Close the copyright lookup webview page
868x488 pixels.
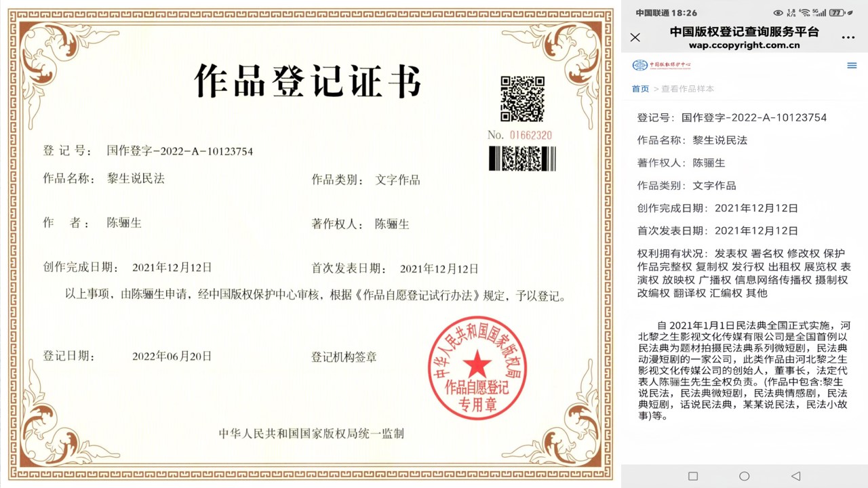point(635,37)
